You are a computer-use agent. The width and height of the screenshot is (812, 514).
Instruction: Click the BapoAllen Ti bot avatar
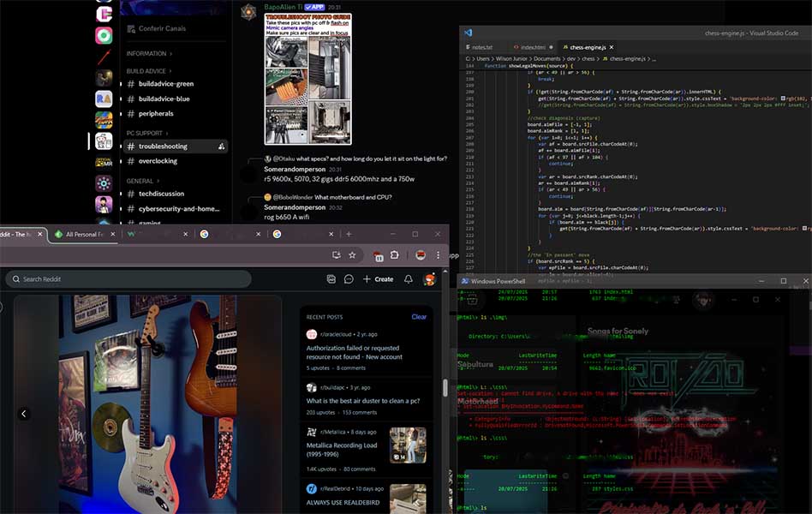click(x=248, y=11)
